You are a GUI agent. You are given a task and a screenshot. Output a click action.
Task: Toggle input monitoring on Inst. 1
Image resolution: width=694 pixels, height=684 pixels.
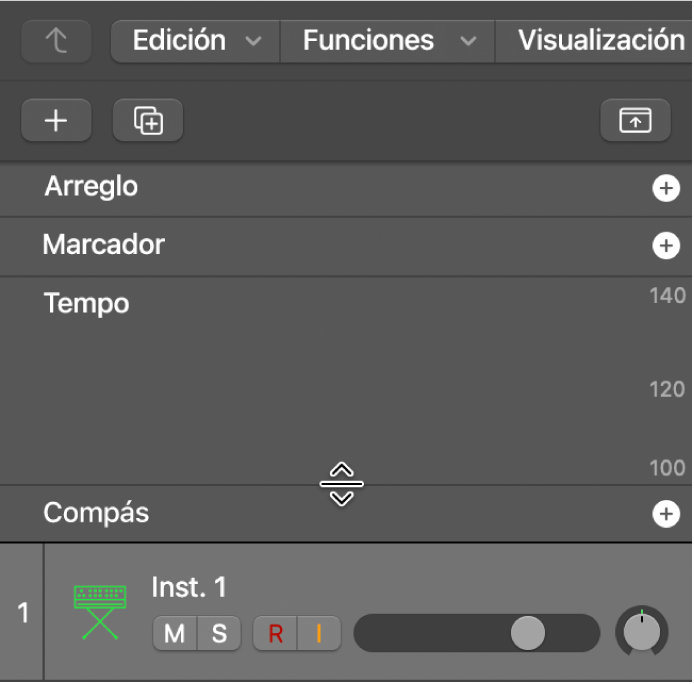tap(320, 633)
